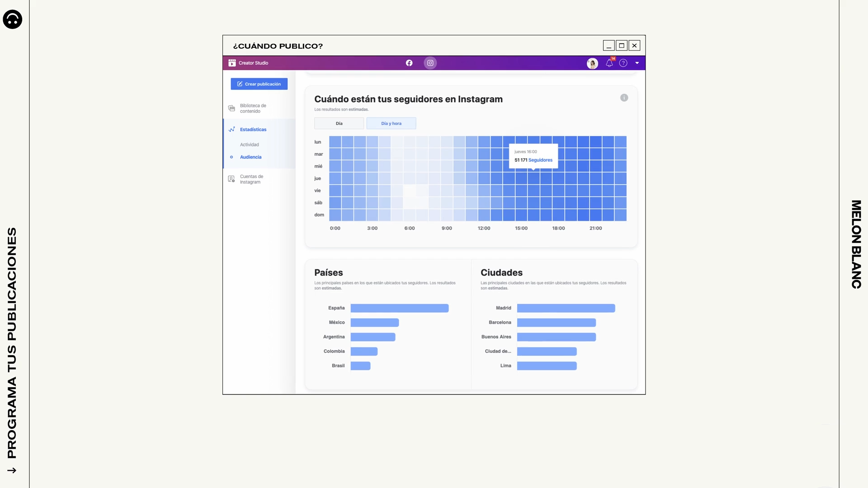The height and width of the screenshot is (488, 868).
Task: Click the Brasil bar in Países
Action: tap(361, 366)
